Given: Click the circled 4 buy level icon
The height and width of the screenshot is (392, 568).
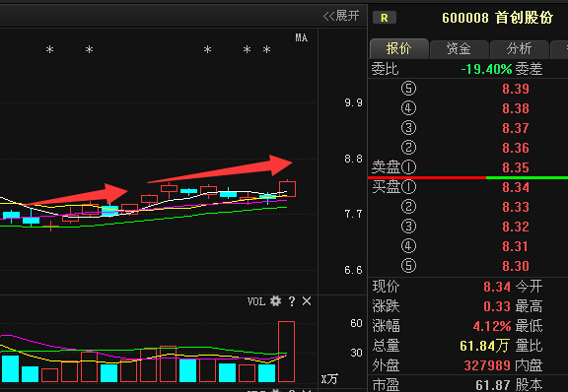Looking at the screenshot, I should click(x=408, y=246).
